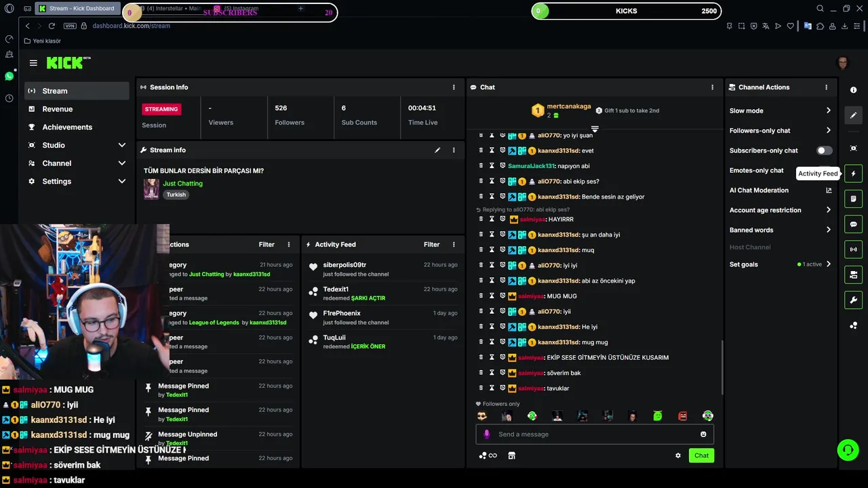Screen dimensions: 868x488
Task: Click siberpolis09tr in the Activity Feed
Action: point(344,265)
